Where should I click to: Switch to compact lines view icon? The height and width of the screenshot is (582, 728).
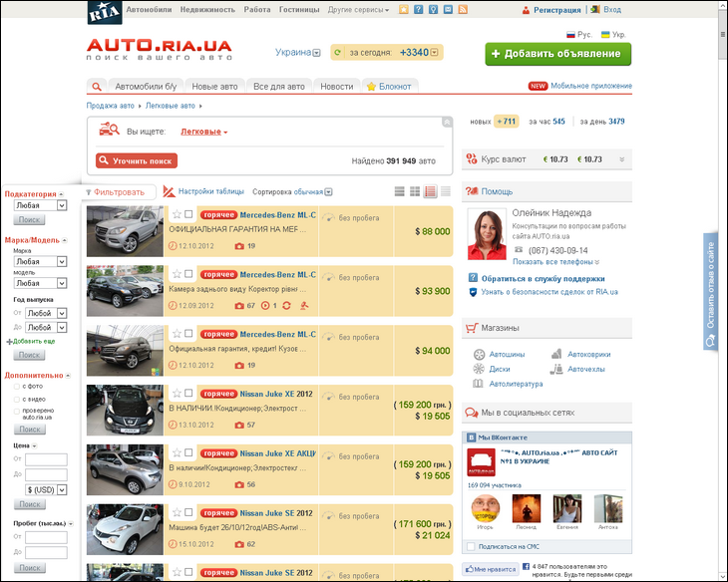[446, 191]
